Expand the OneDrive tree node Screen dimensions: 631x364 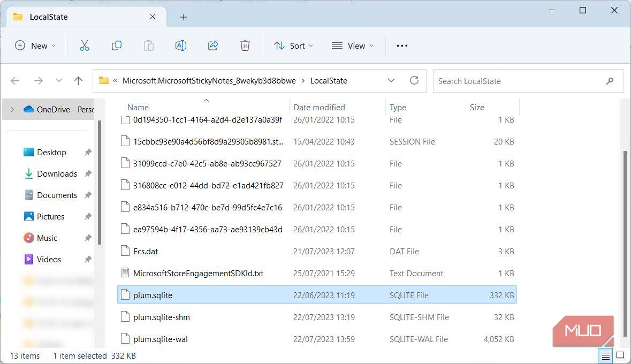pos(12,109)
